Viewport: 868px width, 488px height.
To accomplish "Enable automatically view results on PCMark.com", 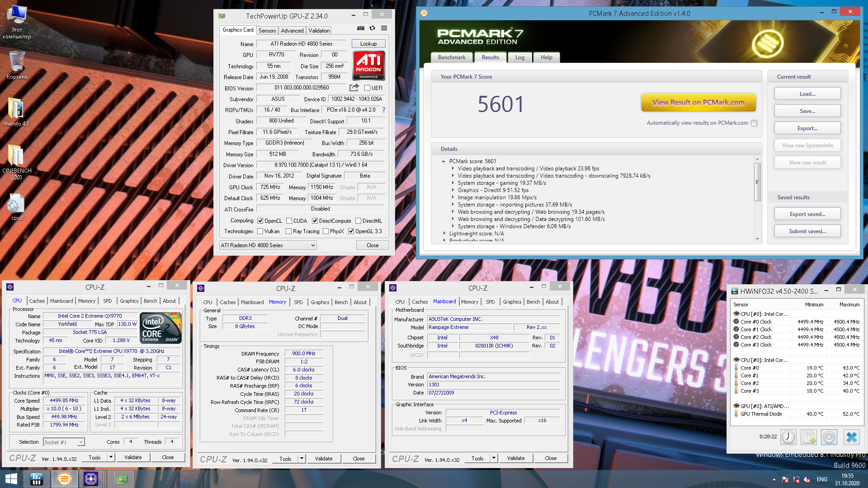I will (x=754, y=123).
